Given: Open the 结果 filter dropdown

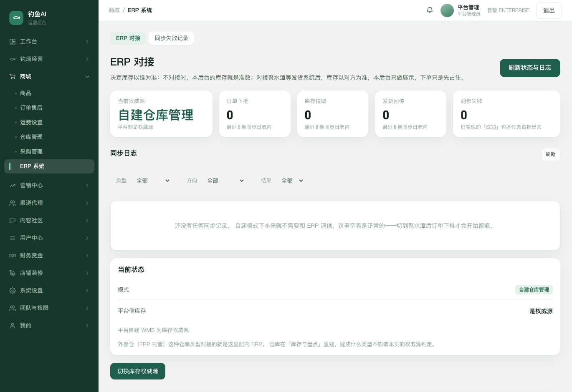Looking at the screenshot, I should [x=292, y=181].
